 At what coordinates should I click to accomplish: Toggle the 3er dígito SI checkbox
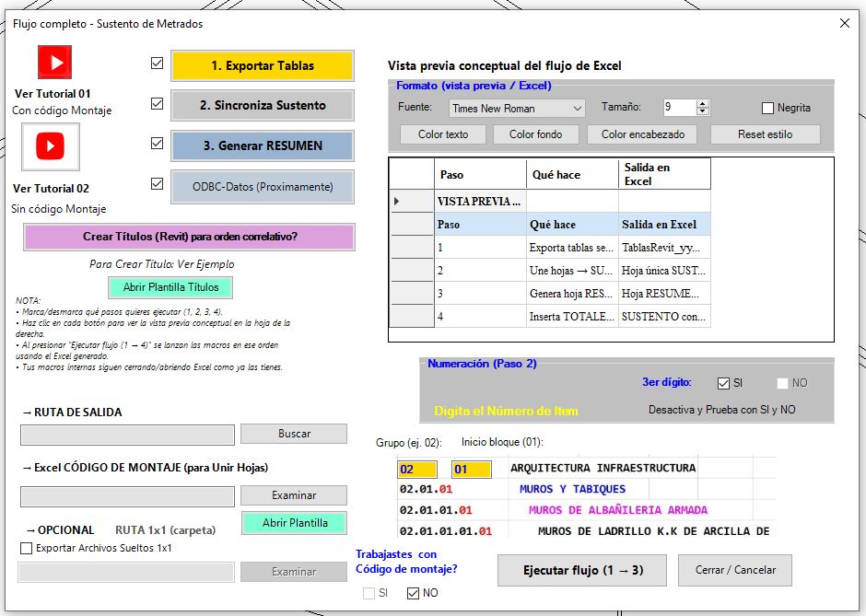723,384
